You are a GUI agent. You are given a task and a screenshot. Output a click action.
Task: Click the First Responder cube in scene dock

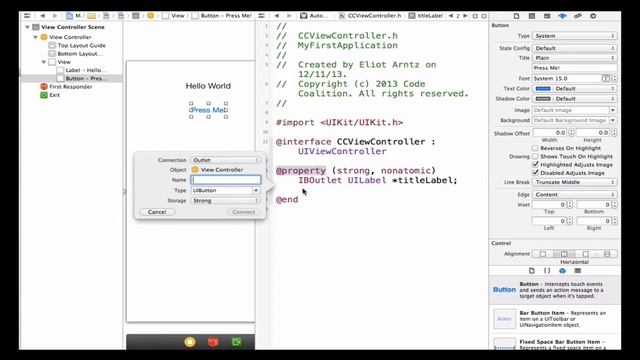coord(213,342)
